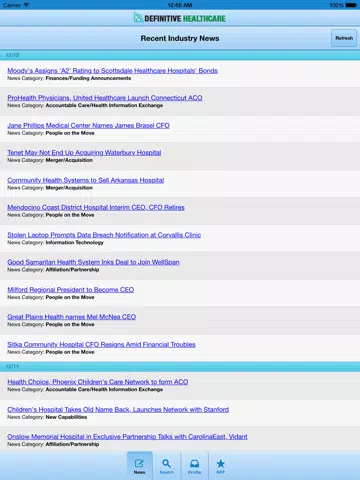This screenshot has width=360, height=480.
Task: Open the Profile tab
Action: [194, 466]
